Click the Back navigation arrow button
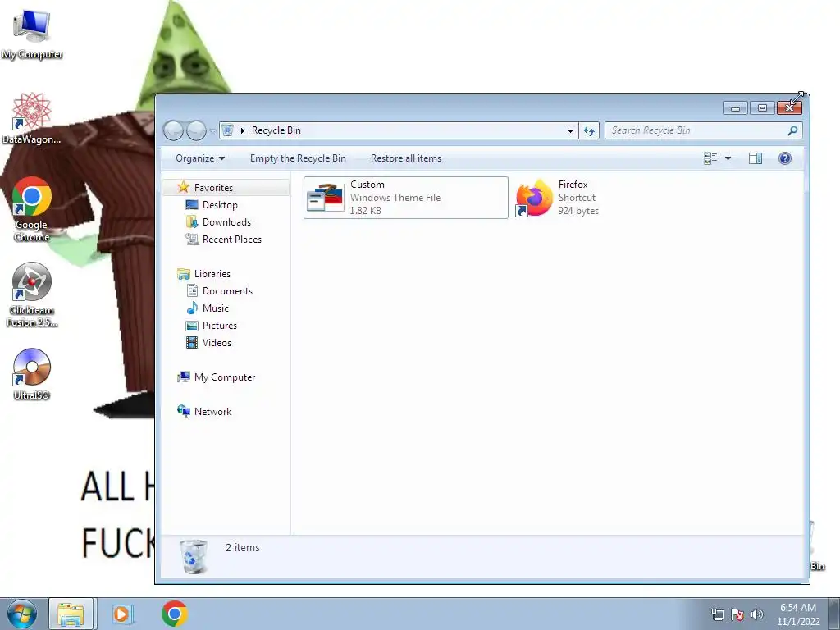Viewport: 840px width, 630px height. click(x=173, y=130)
